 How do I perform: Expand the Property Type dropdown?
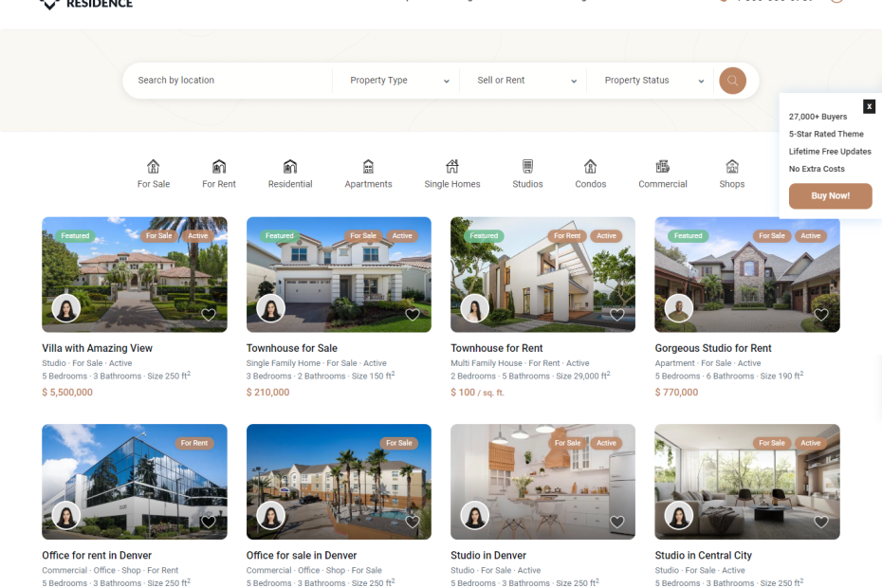(399, 81)
